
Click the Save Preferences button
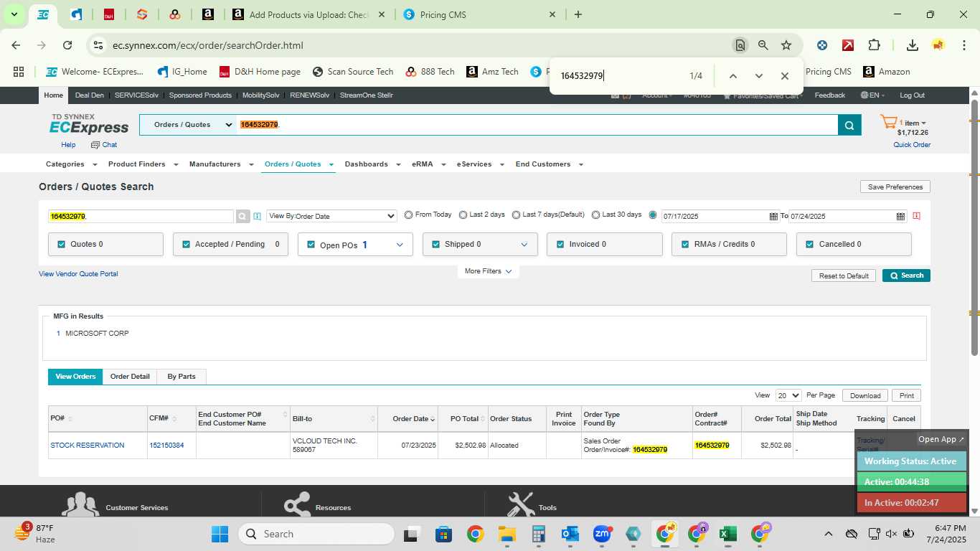(x=895, y=187)
